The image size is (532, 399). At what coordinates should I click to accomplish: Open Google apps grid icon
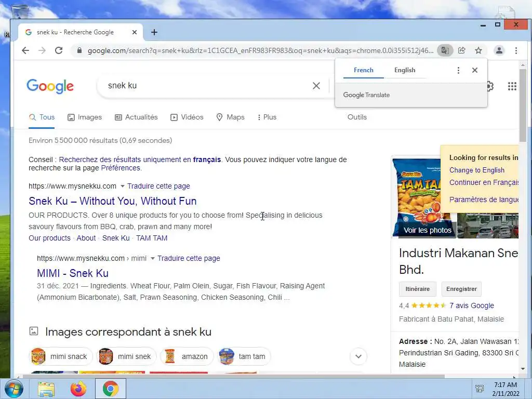point(512,86)
